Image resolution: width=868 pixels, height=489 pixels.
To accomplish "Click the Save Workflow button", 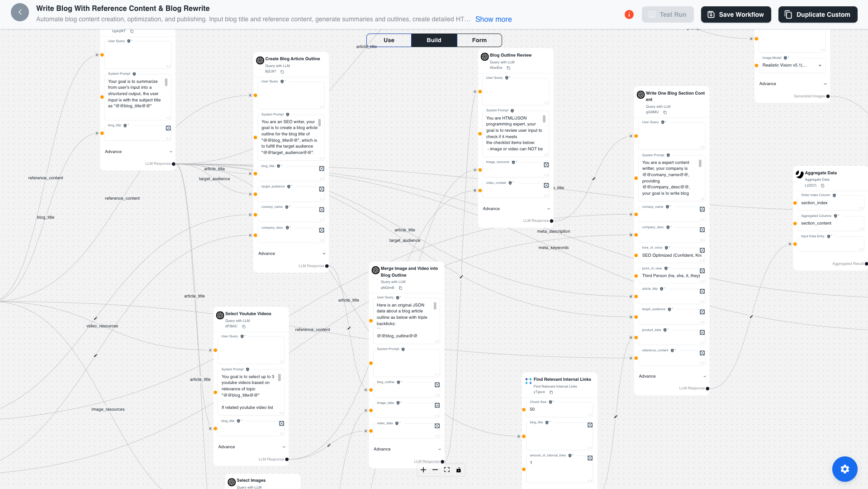I will coord(735,14).
